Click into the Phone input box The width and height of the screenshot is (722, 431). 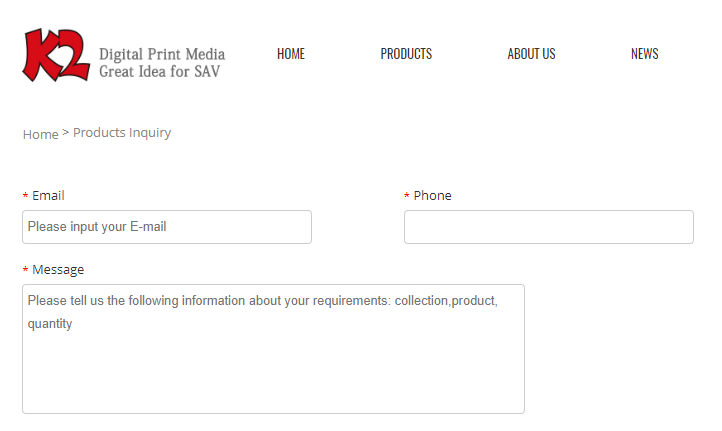pos(548,227)
